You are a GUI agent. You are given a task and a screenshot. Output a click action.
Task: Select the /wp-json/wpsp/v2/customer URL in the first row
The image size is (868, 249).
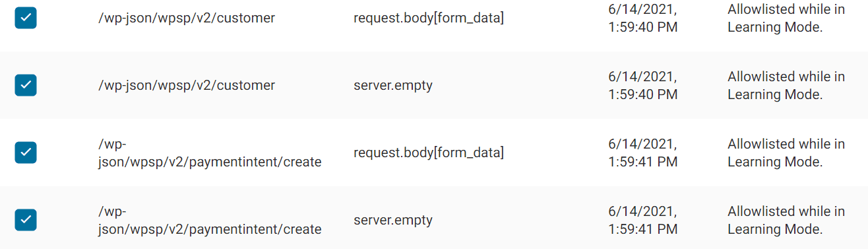(x=187, y=18)
